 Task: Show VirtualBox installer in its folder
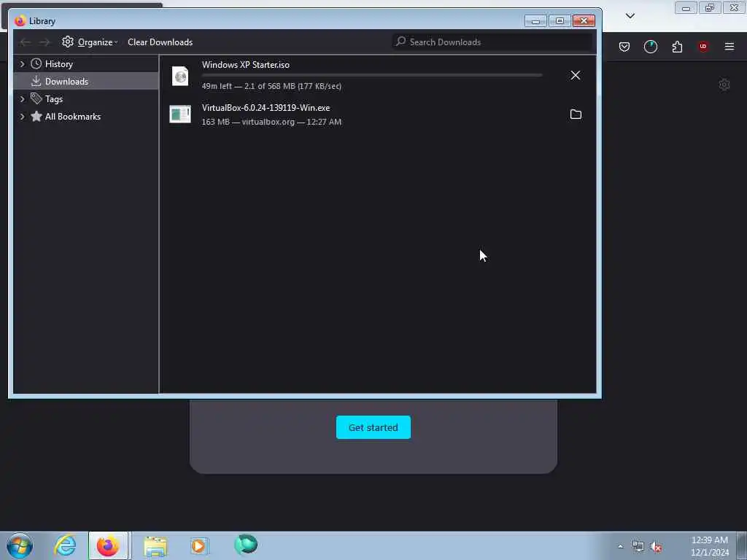point(576,114)
